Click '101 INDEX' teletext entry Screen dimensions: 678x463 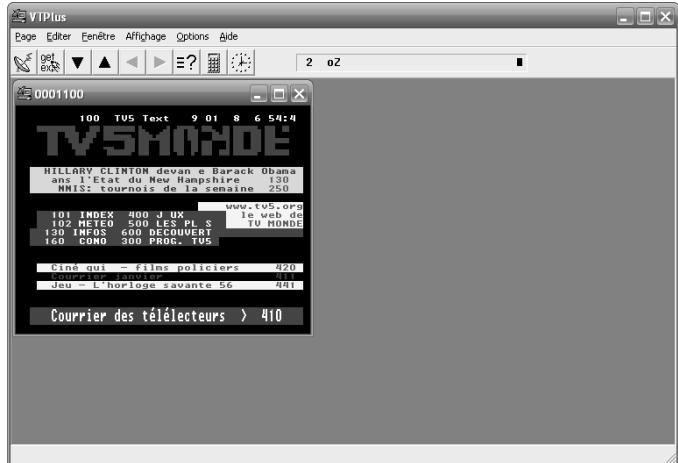(x=82, y=215)
